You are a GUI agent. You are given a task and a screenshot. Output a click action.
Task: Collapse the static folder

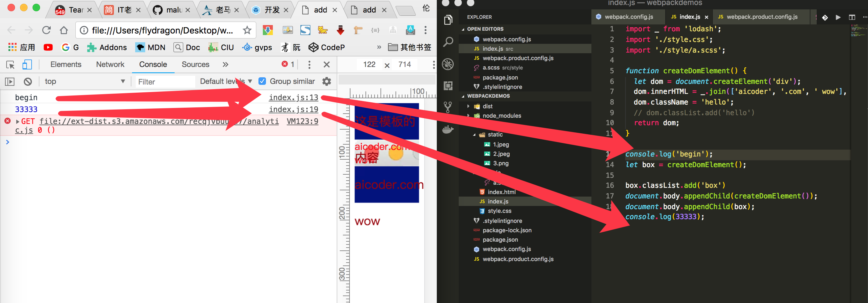click(x=474, y=135)
